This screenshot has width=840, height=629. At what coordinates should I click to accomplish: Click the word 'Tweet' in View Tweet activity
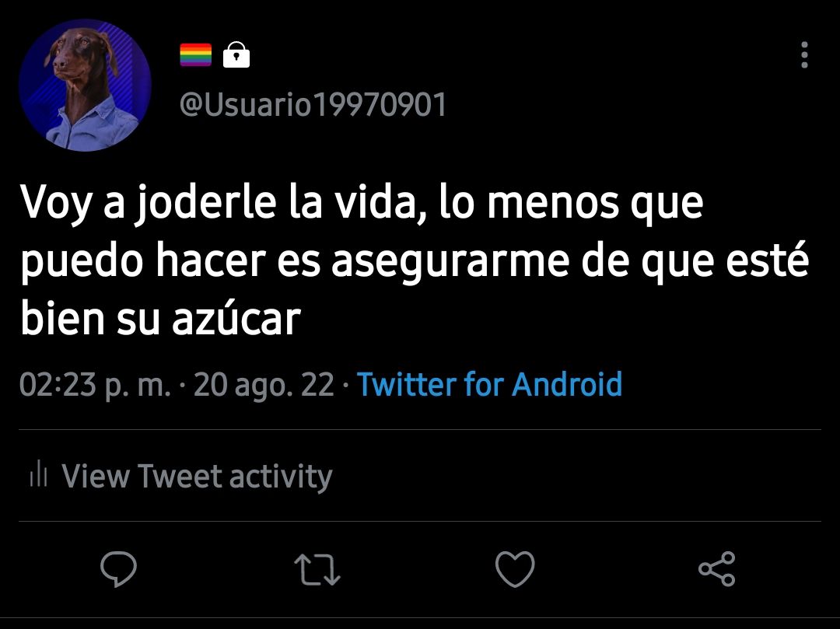pos(180,476)
